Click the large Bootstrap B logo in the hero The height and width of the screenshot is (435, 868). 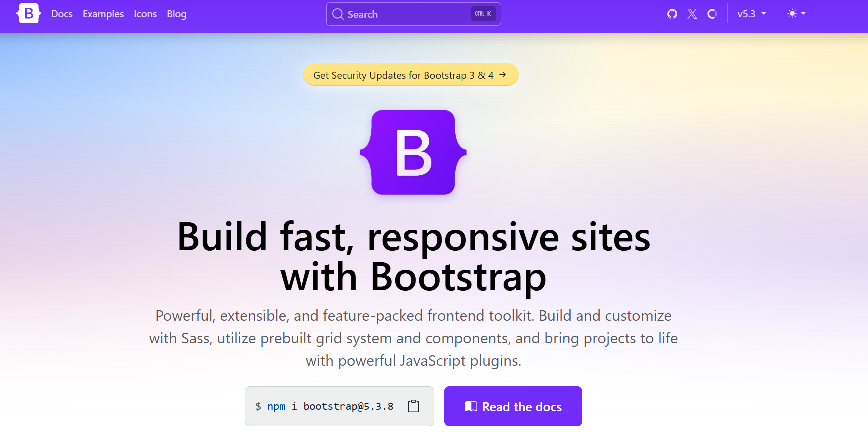point(413,152)
